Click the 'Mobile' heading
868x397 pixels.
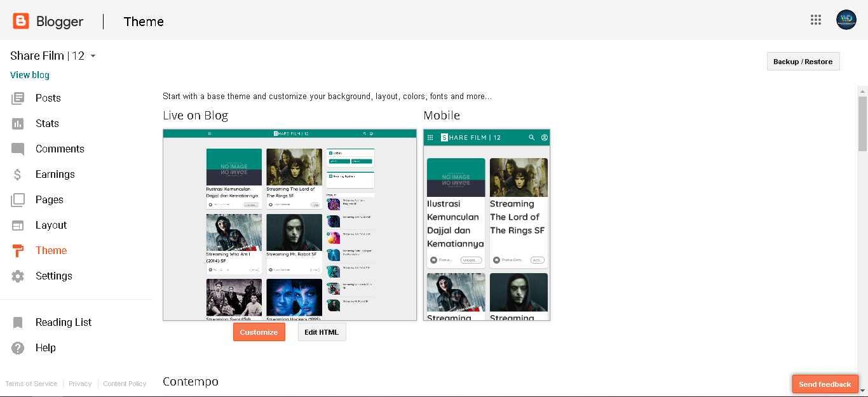coord(442,116)
